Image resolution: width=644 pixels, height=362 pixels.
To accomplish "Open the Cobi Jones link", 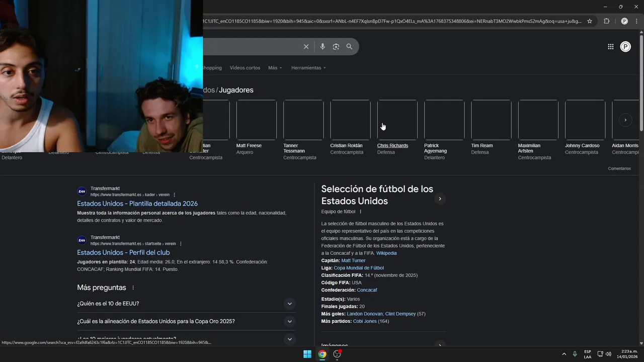I will click(x=365, y=321).
